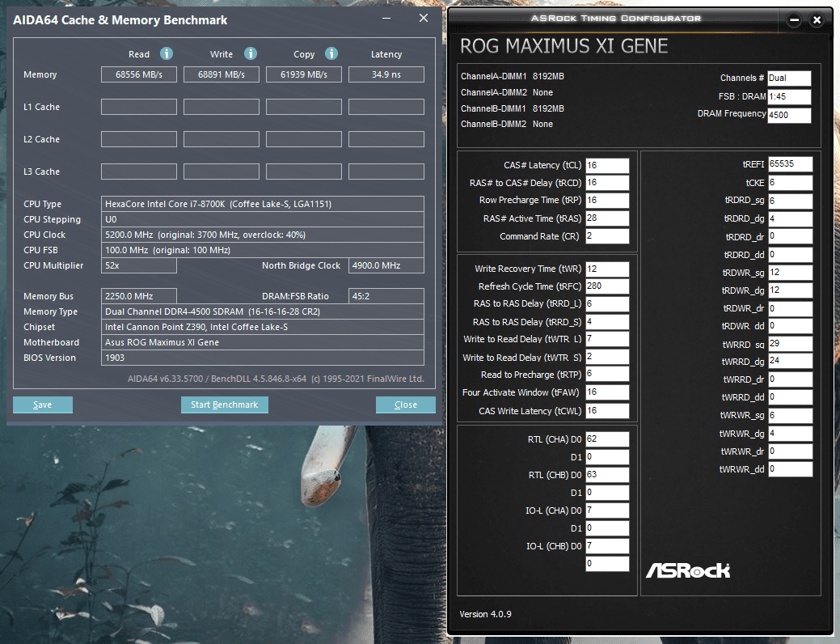
Task: Click the tREFI field 65535
Action: (790, 164)
